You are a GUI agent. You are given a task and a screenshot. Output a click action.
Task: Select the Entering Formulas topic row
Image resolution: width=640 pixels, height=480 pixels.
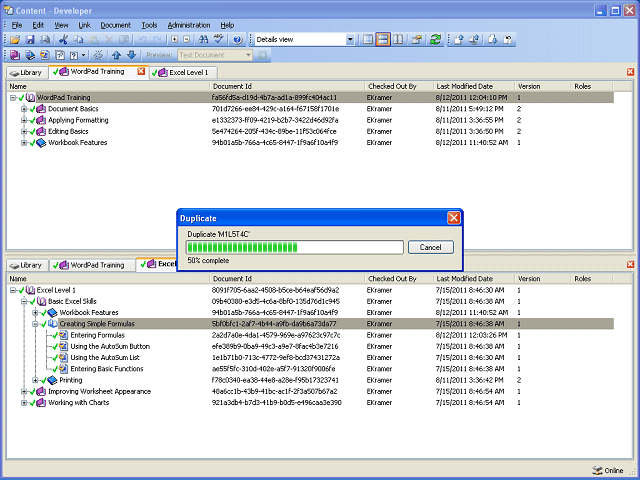(x=310, y=336)
